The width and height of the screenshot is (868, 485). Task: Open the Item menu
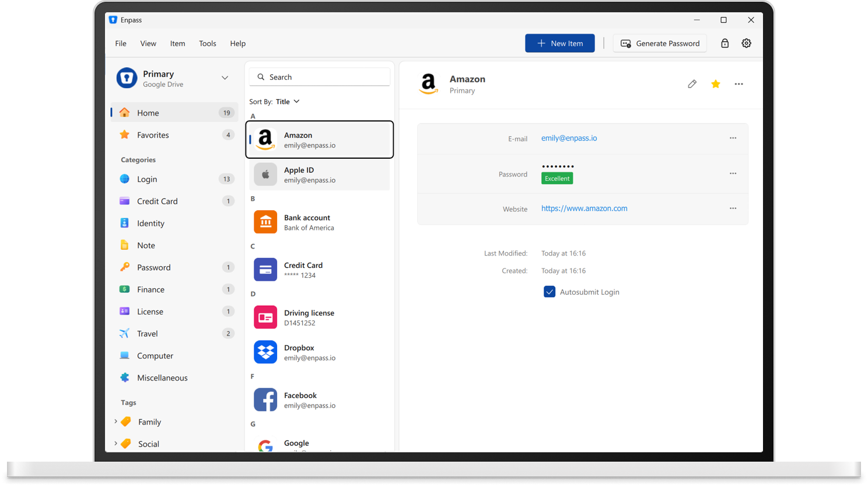[x=177, y=43]
